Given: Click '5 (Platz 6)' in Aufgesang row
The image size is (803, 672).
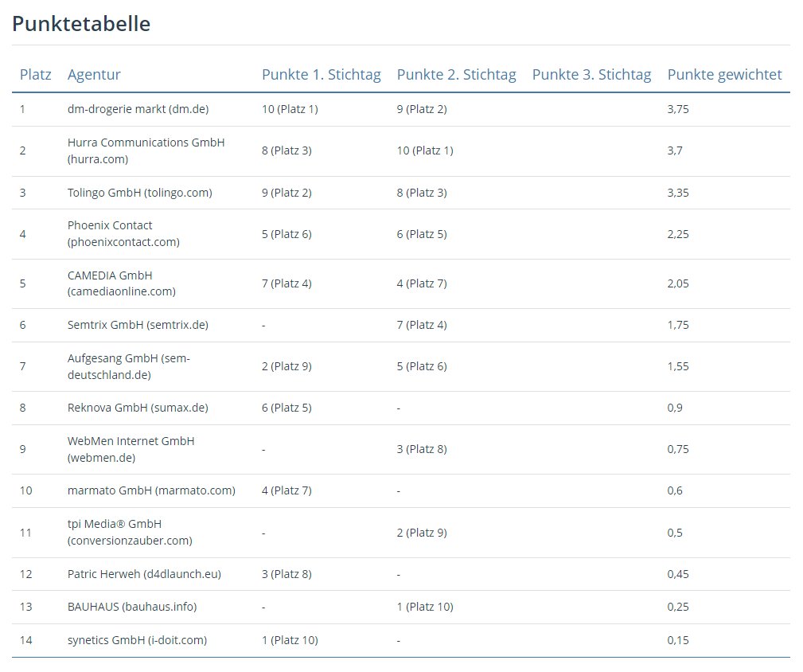Looking at the screenshot, I should coord(422,366).
